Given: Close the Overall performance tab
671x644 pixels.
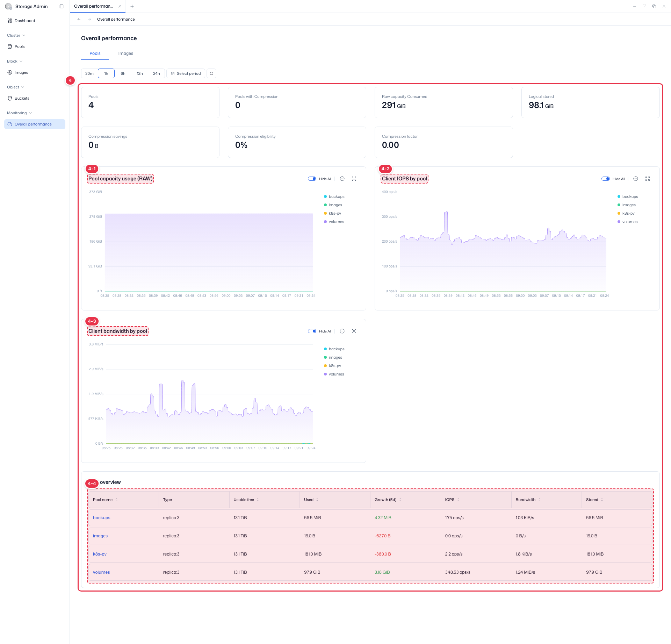Looking at the screenshot, I should (x=120, y=6).
